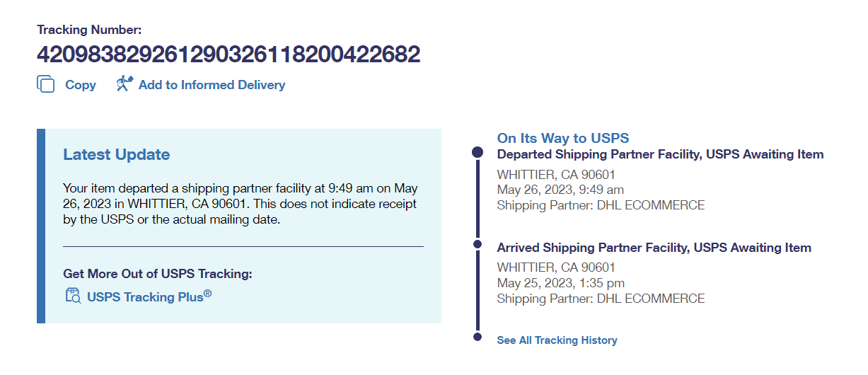The height and width of the screenshot is (375, 868).
Task: Select the Arrived Shipping Partner Facility event title
Action: 654,248
